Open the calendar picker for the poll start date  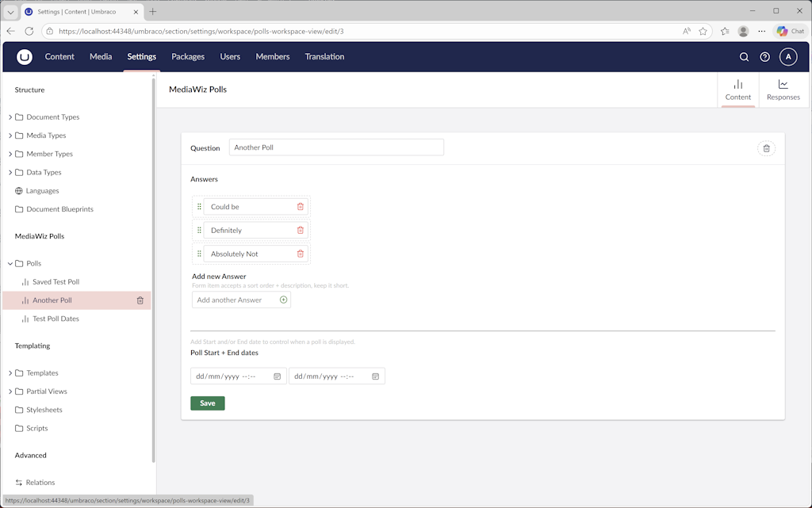tap(277, 376)
